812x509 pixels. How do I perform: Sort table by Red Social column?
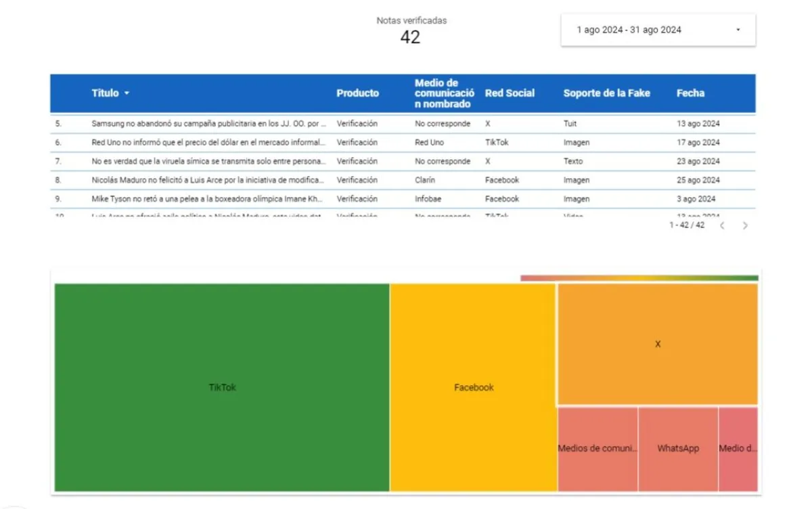point(510,93)
